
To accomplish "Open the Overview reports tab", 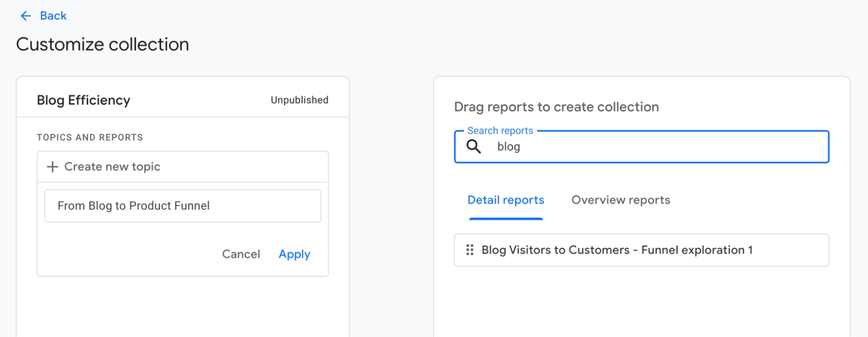I will point(620,200).
